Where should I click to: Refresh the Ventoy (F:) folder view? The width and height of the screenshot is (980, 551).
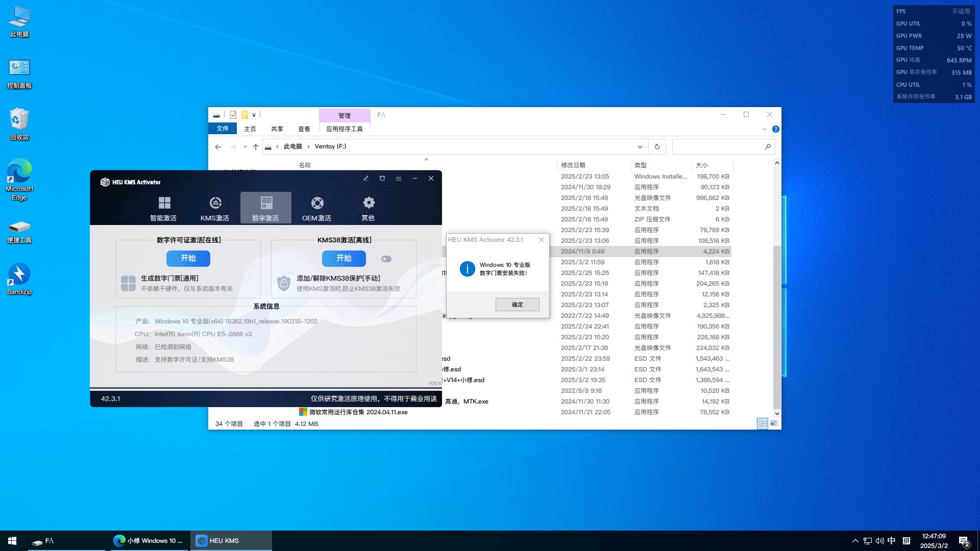[657, 147]
